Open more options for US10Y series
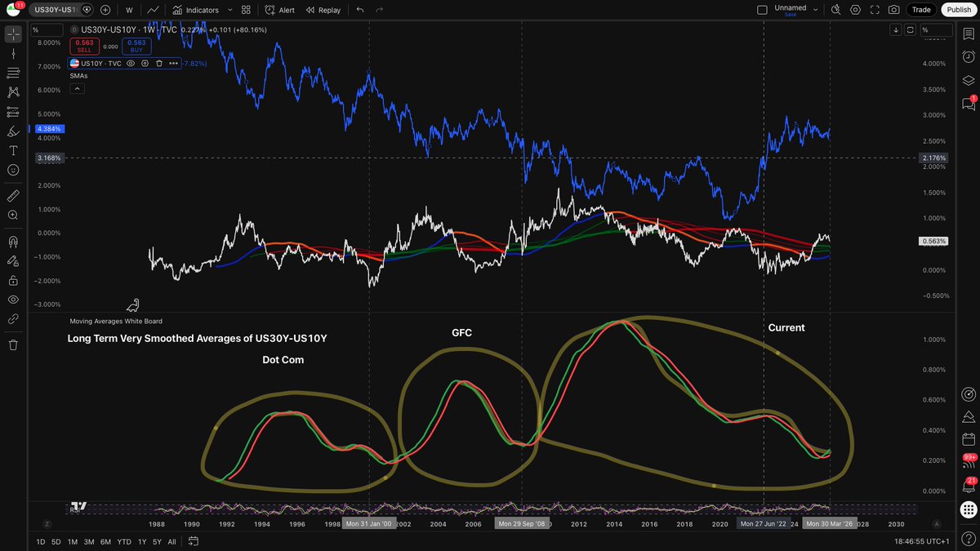The width and height of the screenshot is (980, 551). click(x=173, y=63)
